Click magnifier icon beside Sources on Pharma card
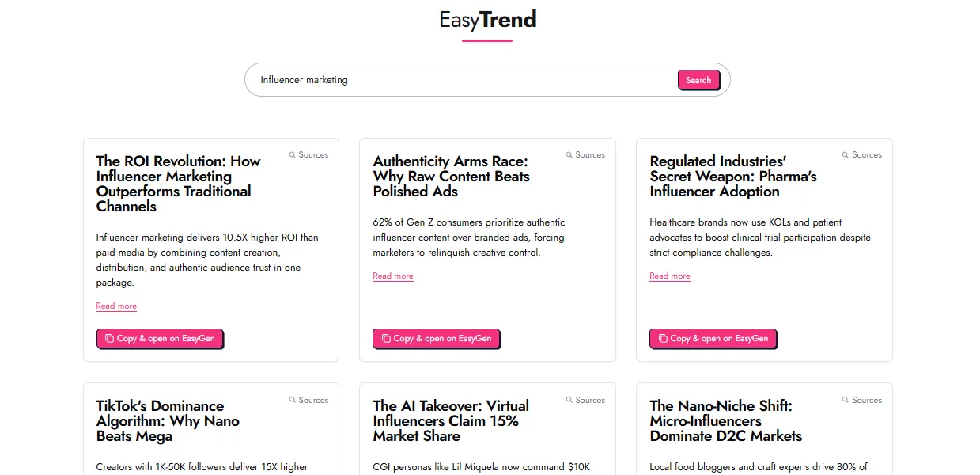980x475 pixels. click(846, 155)
